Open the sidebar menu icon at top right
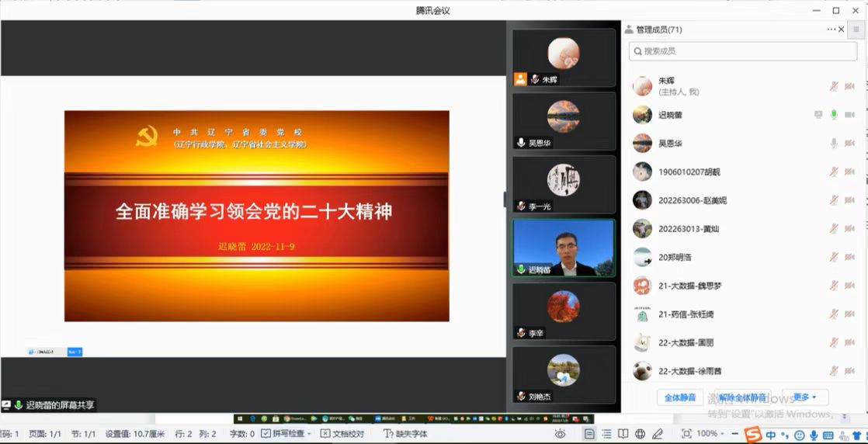 click(x=856, y=29)
